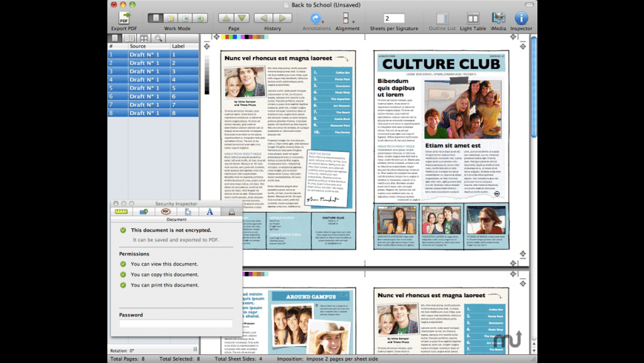Click the black color bar swatch
The height and width of the screenshot is (363, 644).
coord(246,37)
